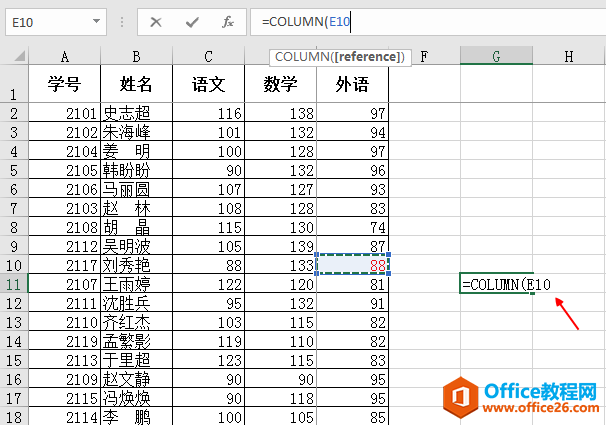The height and width of the screenshot is (425, 606).
Task: Select row 11 header
Action: (x=14, y=284)
